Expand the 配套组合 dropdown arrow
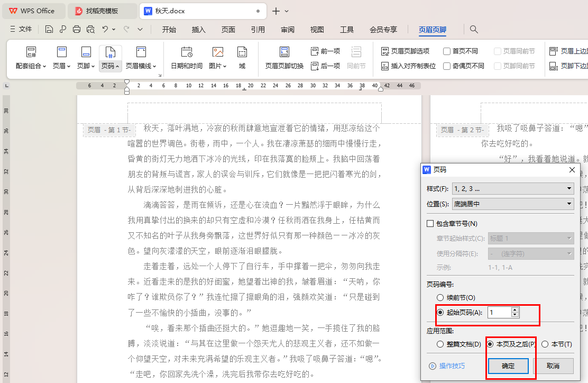This screenshot has height=383, width=588. 44,67
